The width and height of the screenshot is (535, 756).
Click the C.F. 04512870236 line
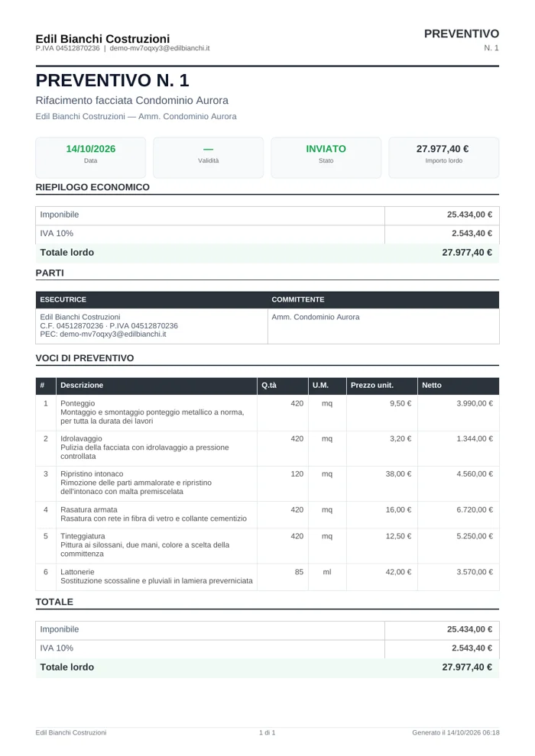coord(109,325)
